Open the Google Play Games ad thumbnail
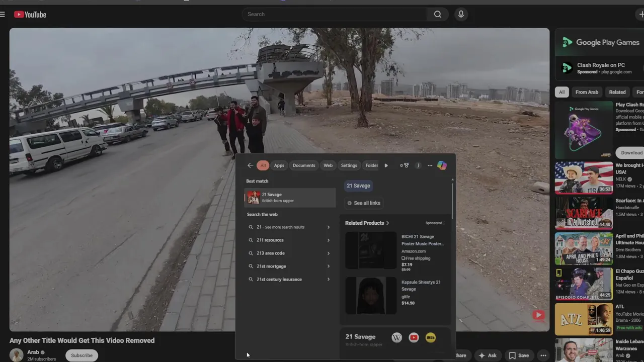The image size is (644, 362). pos(584,130)
